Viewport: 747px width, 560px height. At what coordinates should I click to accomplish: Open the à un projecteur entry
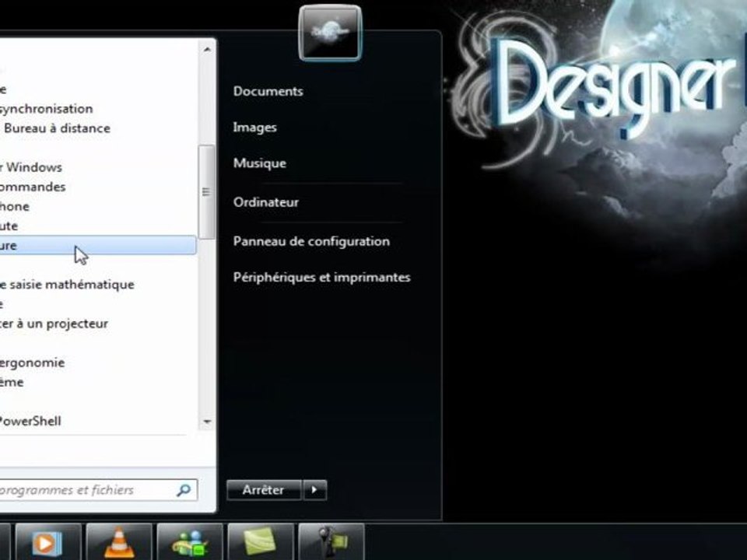[x=54, y=324]
